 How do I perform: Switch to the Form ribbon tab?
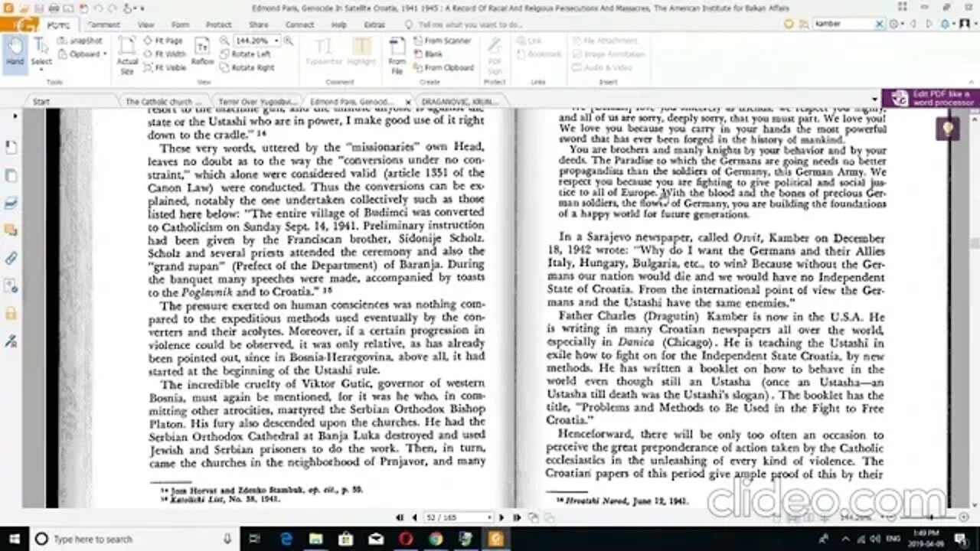click(x=180, y=24)
